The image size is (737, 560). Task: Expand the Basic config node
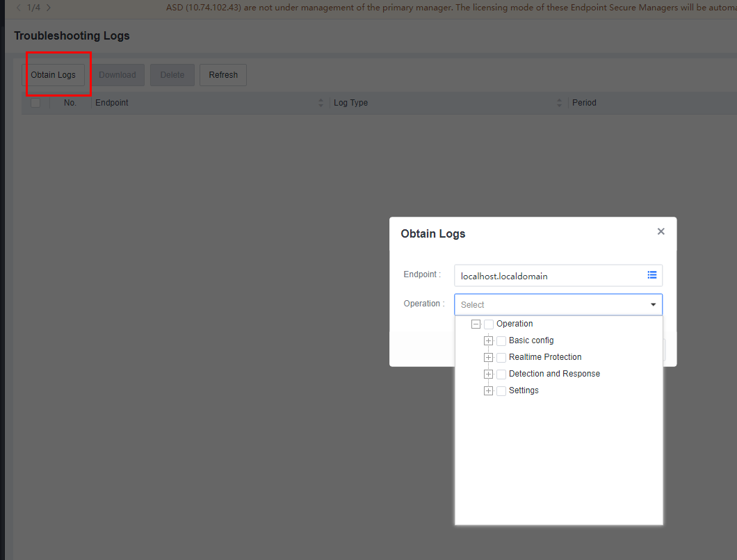pyautogui.click(x=488, y=341)
